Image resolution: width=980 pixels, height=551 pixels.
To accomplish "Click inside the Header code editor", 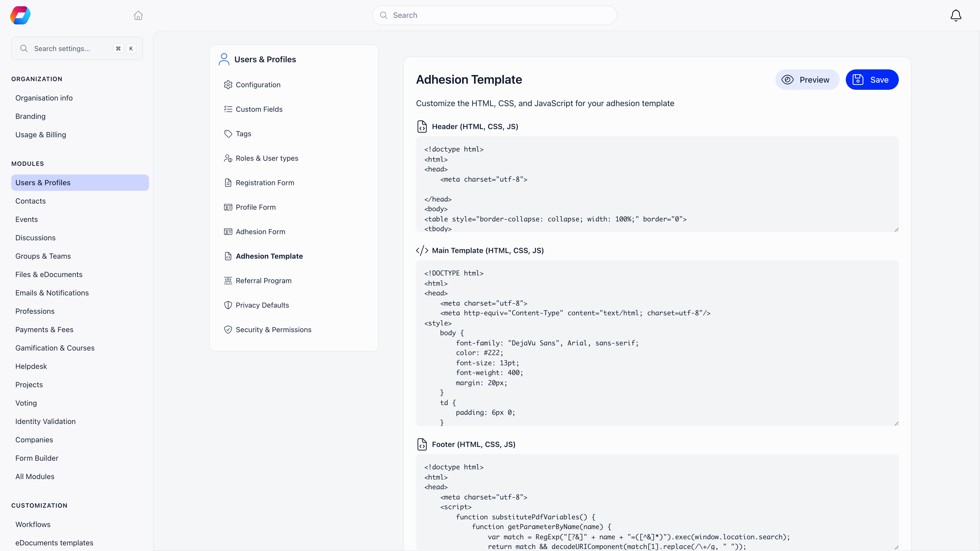I will pyautogui.click(x=657, y=184).
